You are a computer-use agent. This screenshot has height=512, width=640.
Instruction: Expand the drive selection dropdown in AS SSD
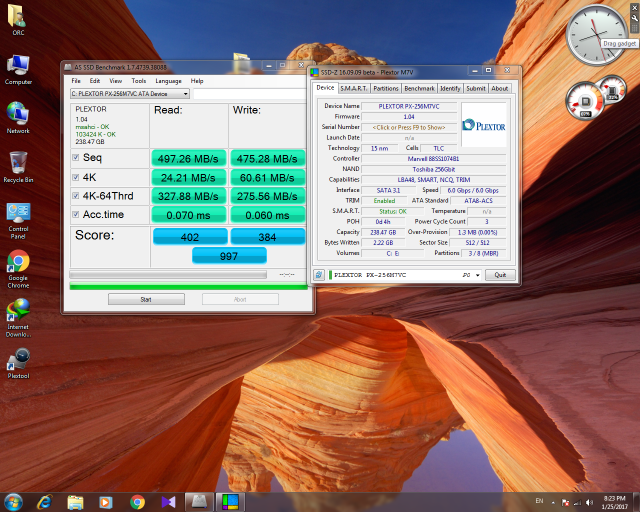pyautogui.click(x=185, y=94)
